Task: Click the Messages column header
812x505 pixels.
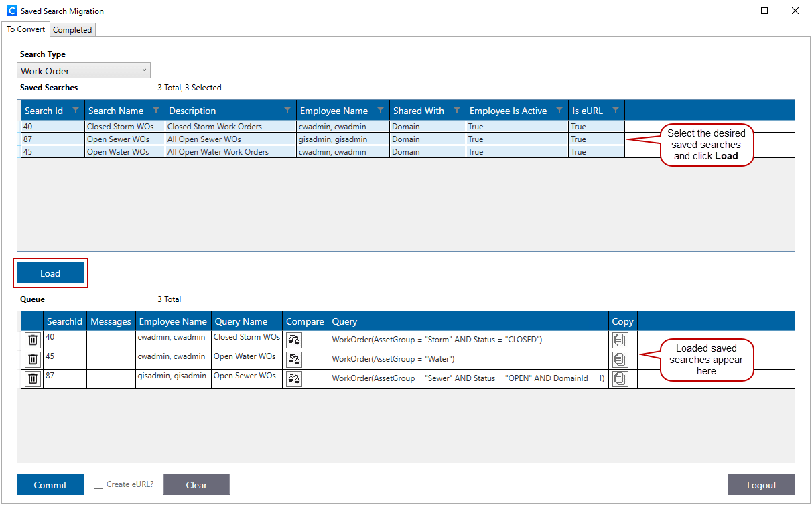Action: click(x=111, y=321)
